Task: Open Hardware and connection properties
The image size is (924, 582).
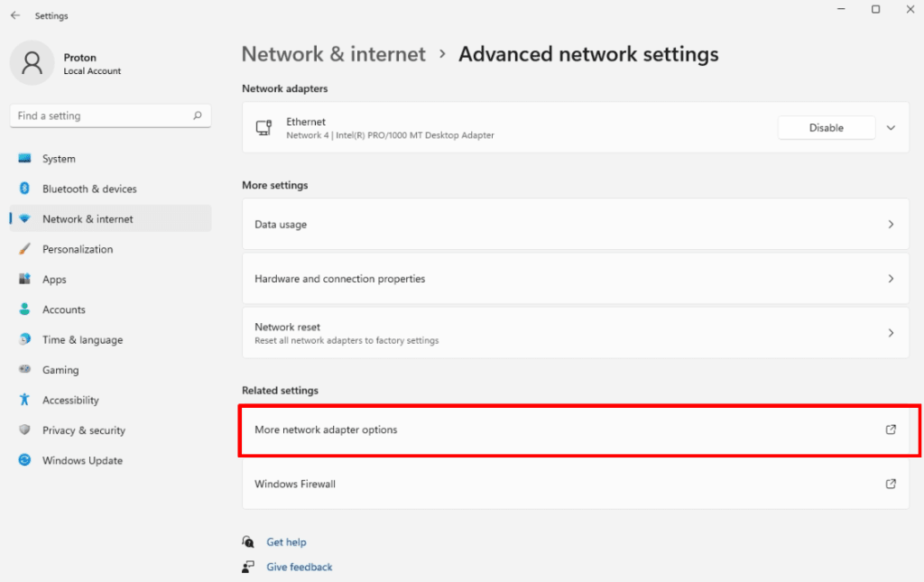Action: [574, 279]
